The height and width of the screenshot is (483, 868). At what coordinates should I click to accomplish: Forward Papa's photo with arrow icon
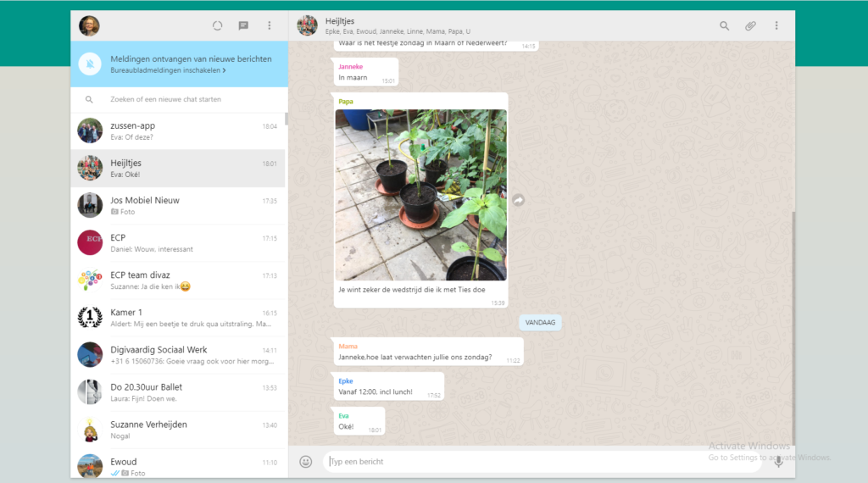[518, 200]
